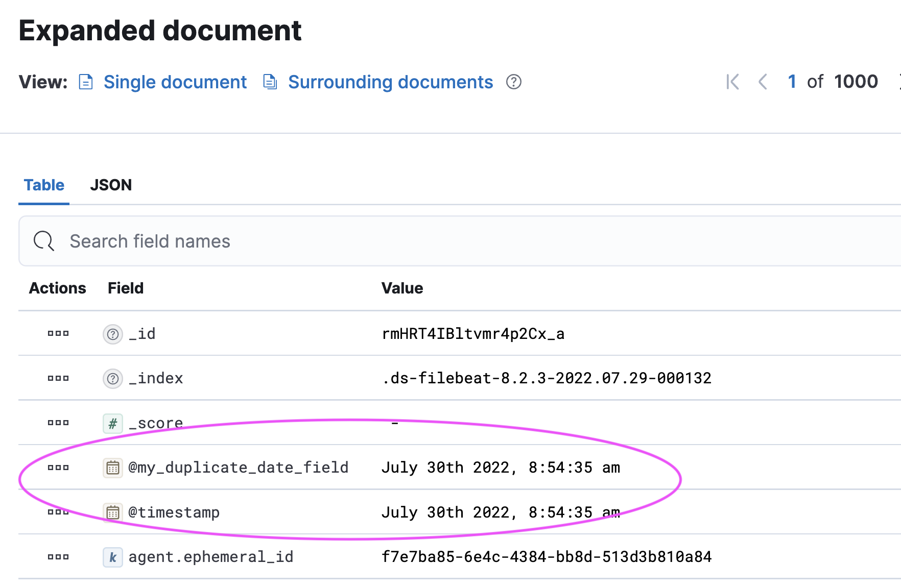Image resolution: width=901 pixels, height=588 pixels.
Task: Click unknown-type icon next to _index
Action: point(113,379)
